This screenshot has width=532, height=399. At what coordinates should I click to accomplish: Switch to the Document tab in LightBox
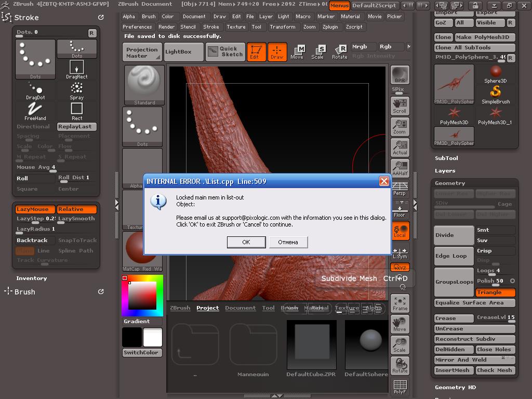(240, 308)
